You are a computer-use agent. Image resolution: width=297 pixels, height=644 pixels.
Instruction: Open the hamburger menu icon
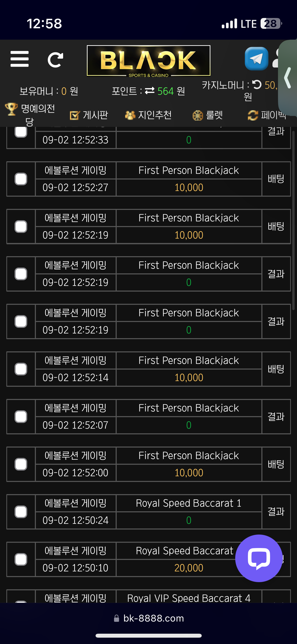click(20, 59)
